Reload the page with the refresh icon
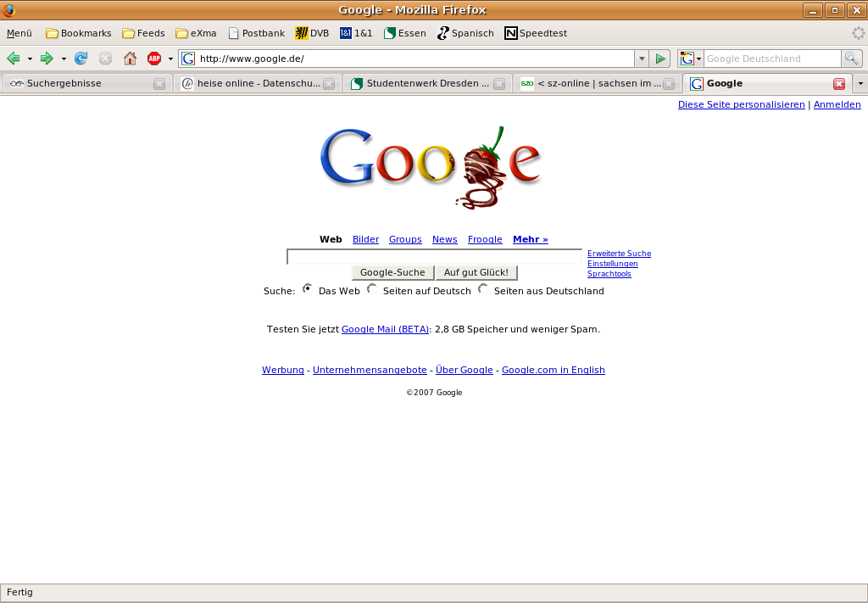Image resolution: width=868 pixels, height=603 pixels. (x=81, y=59)
